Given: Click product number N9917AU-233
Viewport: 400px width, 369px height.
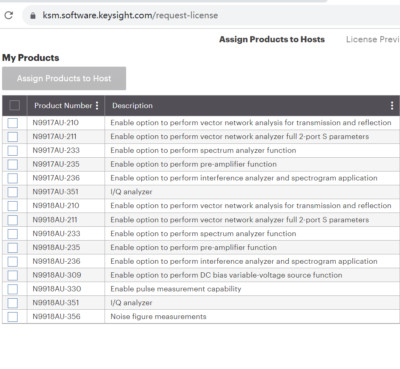Looking at the screenshot, I should tap(56, 150).
